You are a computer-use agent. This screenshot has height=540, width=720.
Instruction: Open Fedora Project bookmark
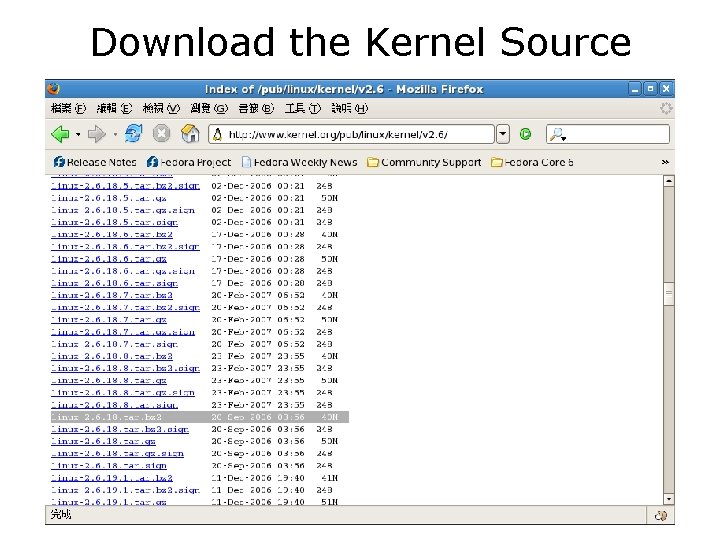tap(189, 162)
